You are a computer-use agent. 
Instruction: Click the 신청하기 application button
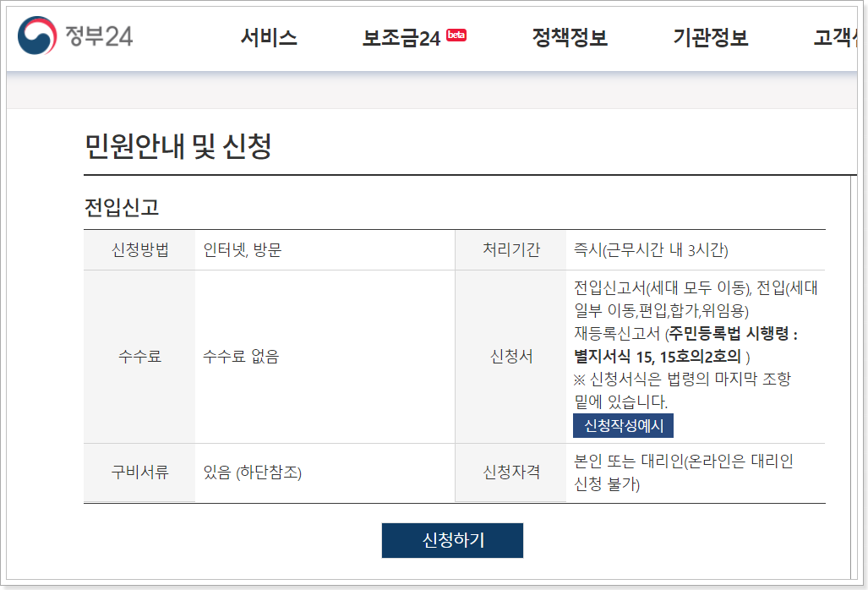[x=452, y=540]
